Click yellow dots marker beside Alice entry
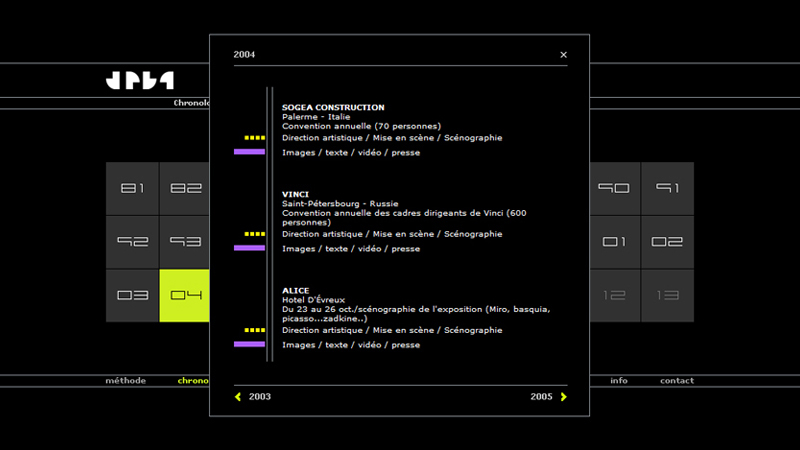Screen dimensions: 800x450 pos(255,330)
